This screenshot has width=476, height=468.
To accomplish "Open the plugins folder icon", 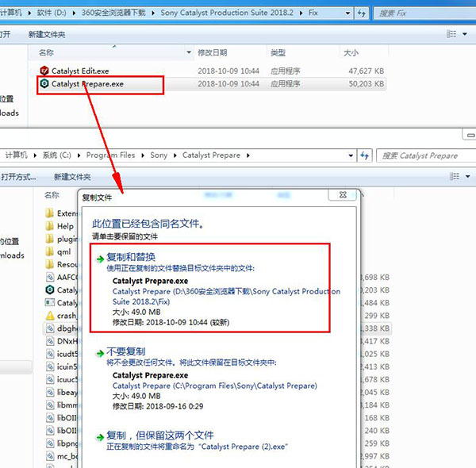I will click(x=49, y=239).
